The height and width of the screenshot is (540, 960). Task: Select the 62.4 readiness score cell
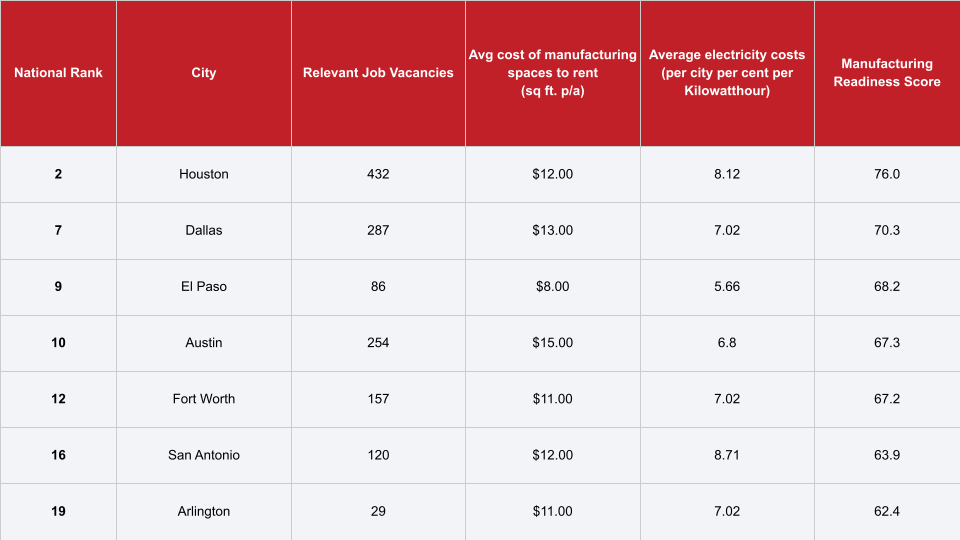coord(887,511)
